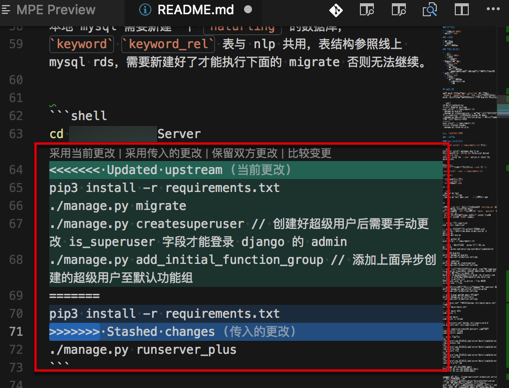Click the minimap code overview
This screenshot has width=509, height=388.
469,207
